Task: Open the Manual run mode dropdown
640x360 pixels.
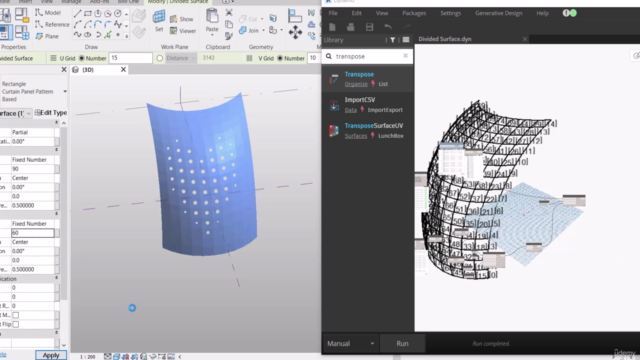Action: pyautogui.click(x=350, y=343)
